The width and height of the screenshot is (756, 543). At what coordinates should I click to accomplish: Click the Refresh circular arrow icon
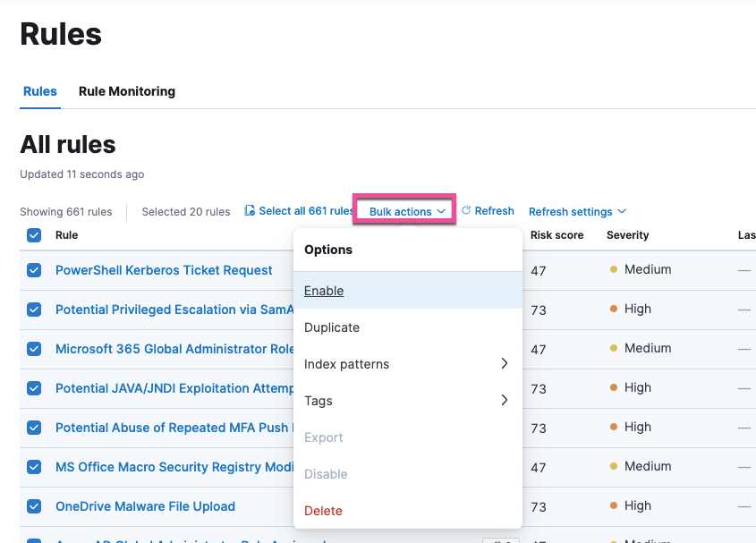click(466, 211)
